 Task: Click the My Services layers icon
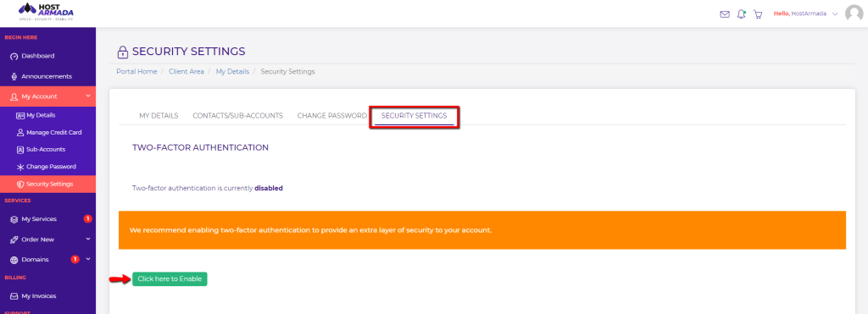click(x=14, y=219)
